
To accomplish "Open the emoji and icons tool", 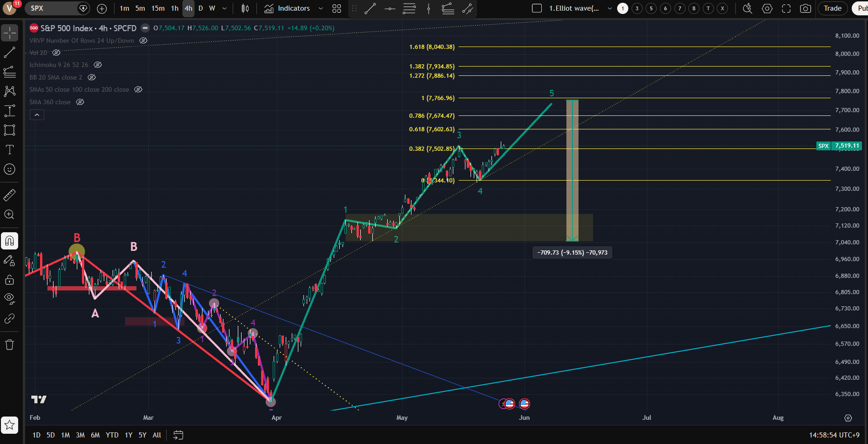I will click(10, 169).
